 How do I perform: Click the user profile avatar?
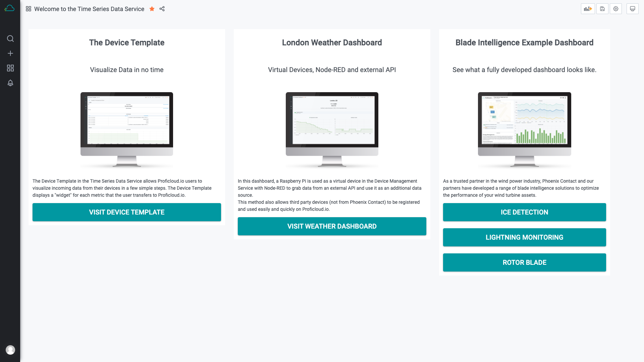pyautogui.click(x=10, y=350)
